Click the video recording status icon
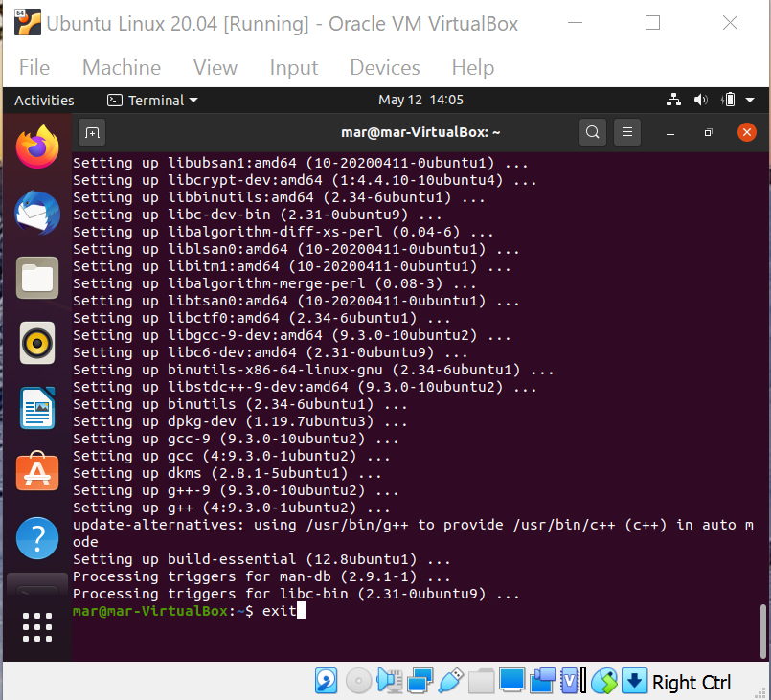Screen dimensions: 771x700 pos(542,681)
